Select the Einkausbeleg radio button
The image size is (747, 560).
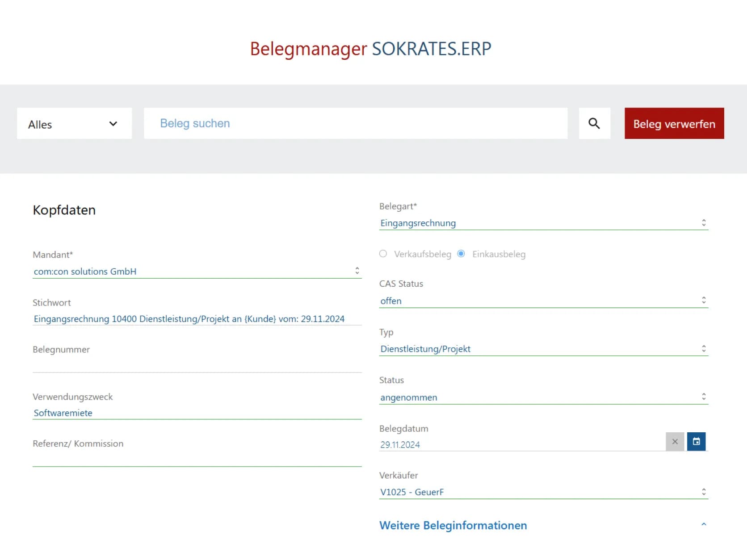461,254
